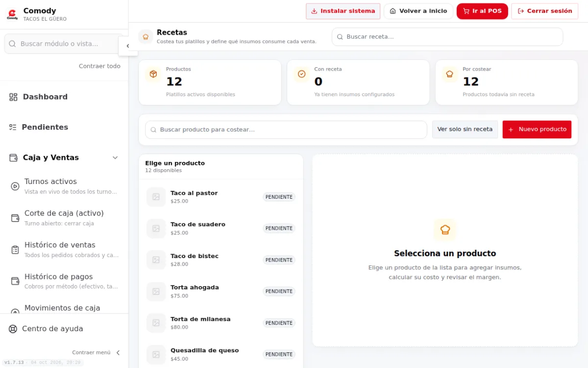Click the Turnos activos play icon
Image resolution: width=588 pixels, height=368 pixels.
15,186
